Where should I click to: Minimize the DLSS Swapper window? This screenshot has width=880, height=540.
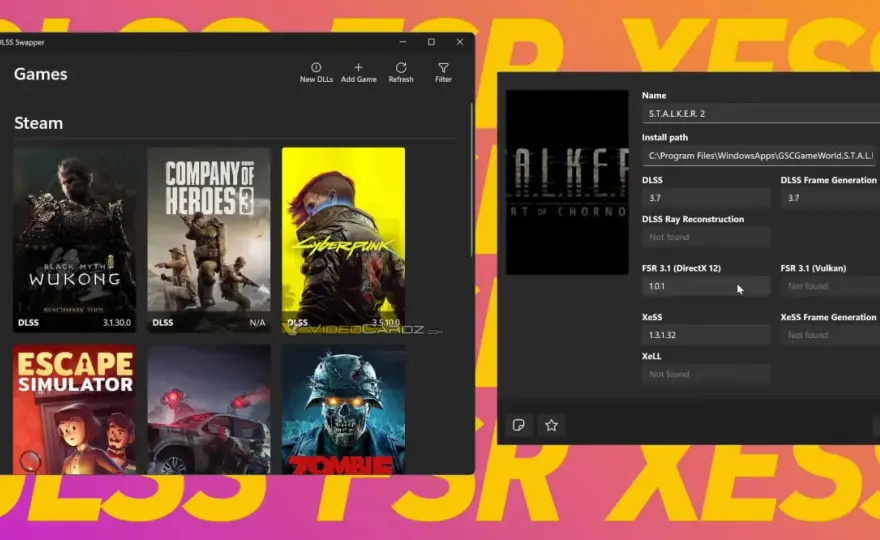(x=402, y=42)
